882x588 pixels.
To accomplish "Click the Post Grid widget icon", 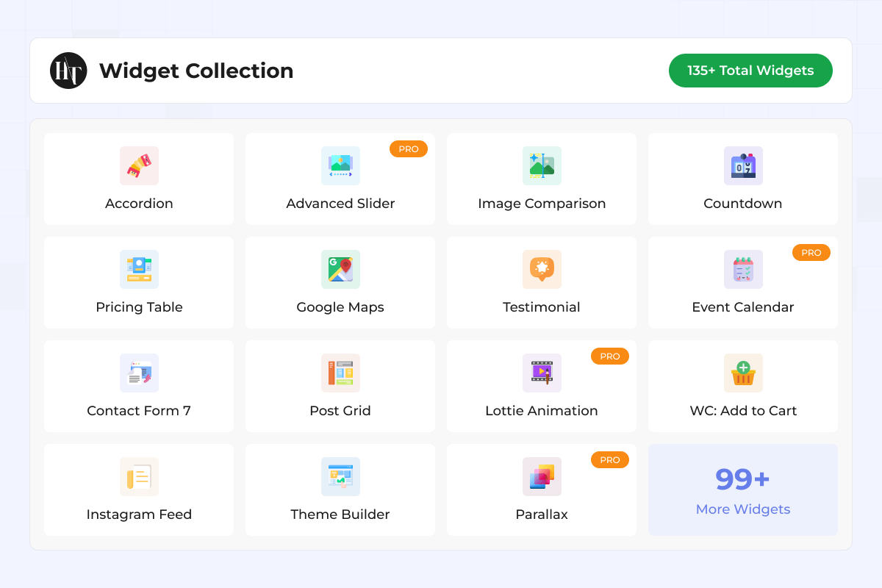I will pos(340,373).
